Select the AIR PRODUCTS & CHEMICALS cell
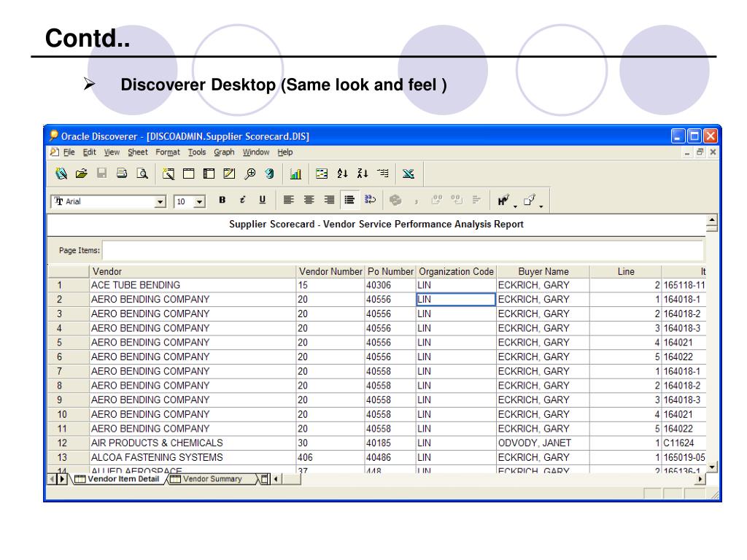The width and height of the screenshot is (747, 560). [x=193, y=443]
